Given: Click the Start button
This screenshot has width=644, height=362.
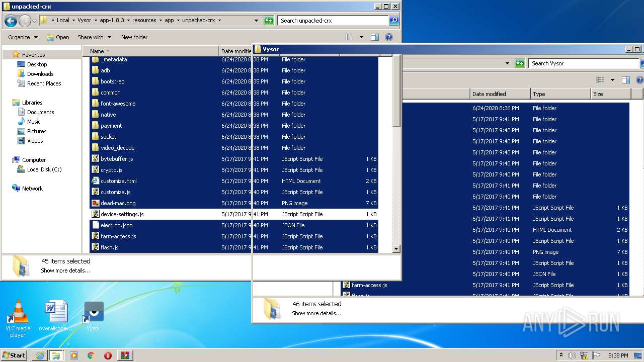Looking at the screenshot, I should 14,355.
